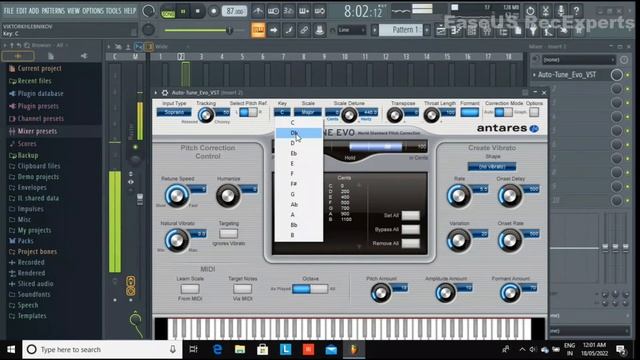This screenshot has height=360, width=640.
Task: Open the HELP menu
Action: [x=130, y=11]
